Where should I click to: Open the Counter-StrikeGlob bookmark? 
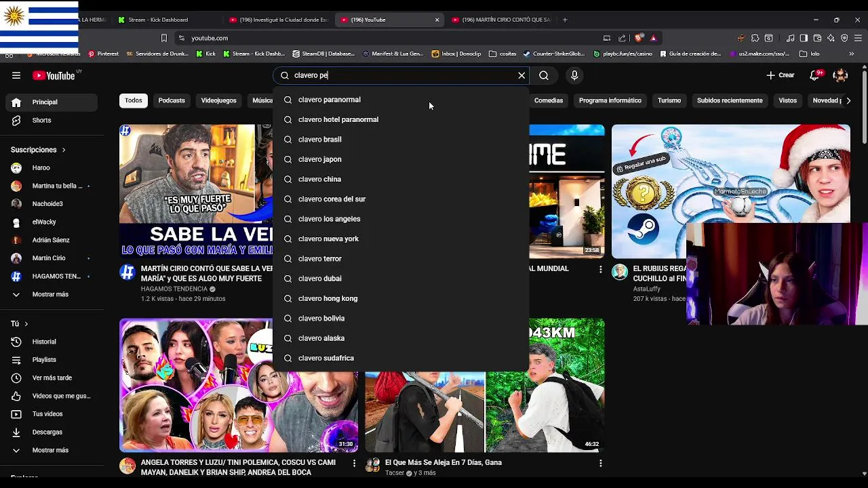(553, 54)
